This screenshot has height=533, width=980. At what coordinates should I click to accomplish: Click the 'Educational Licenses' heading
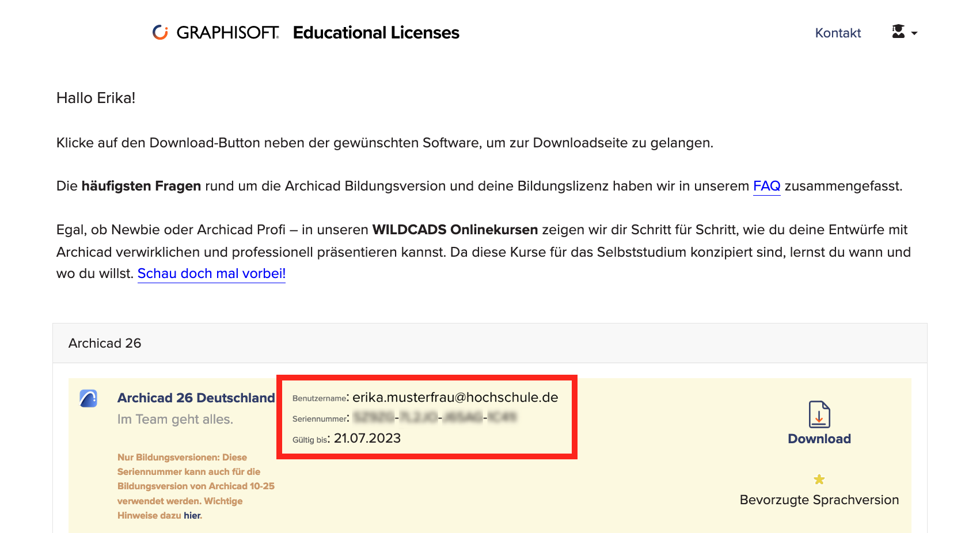pyautogui.click(x=376, y=33)
